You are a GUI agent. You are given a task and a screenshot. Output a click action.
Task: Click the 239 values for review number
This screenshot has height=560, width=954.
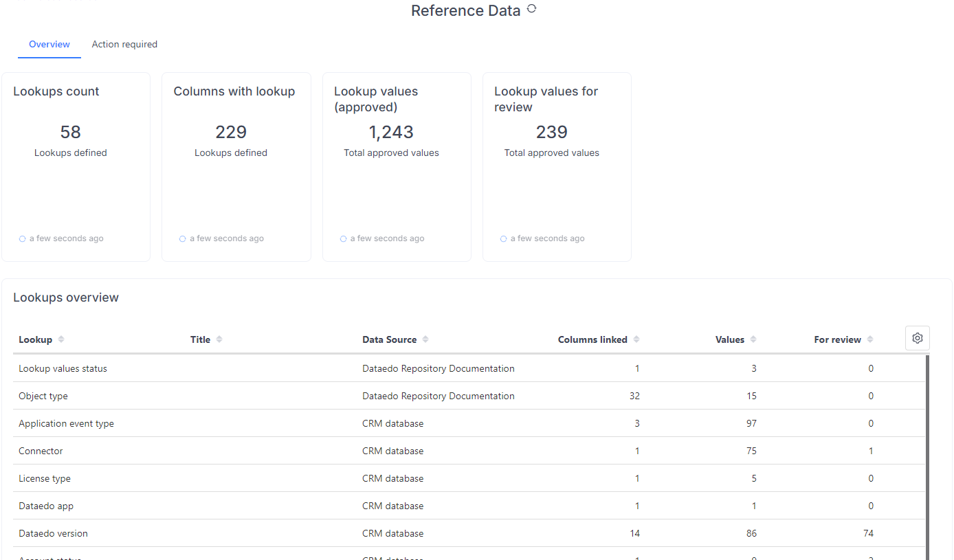552,132
